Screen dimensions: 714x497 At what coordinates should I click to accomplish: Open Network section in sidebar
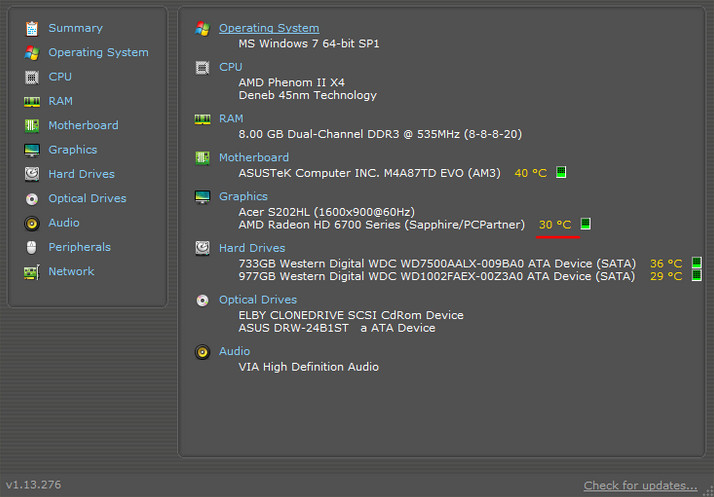(x=71, y=272)
